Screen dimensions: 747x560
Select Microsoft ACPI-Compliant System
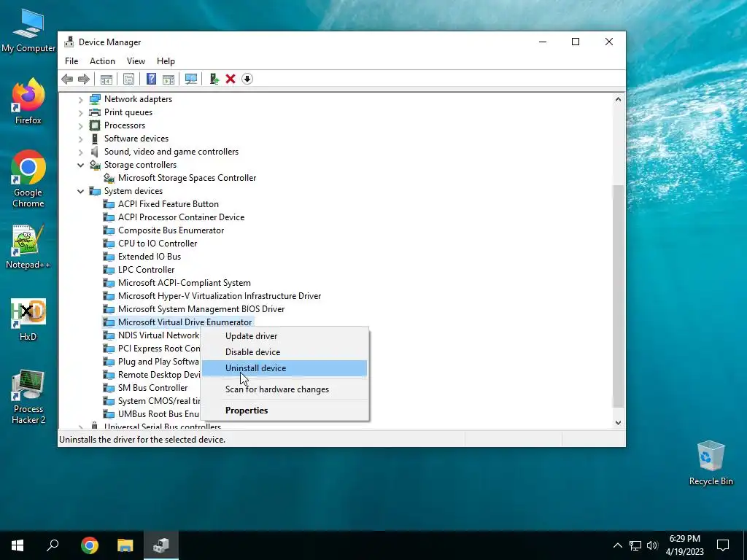point(184,283)
